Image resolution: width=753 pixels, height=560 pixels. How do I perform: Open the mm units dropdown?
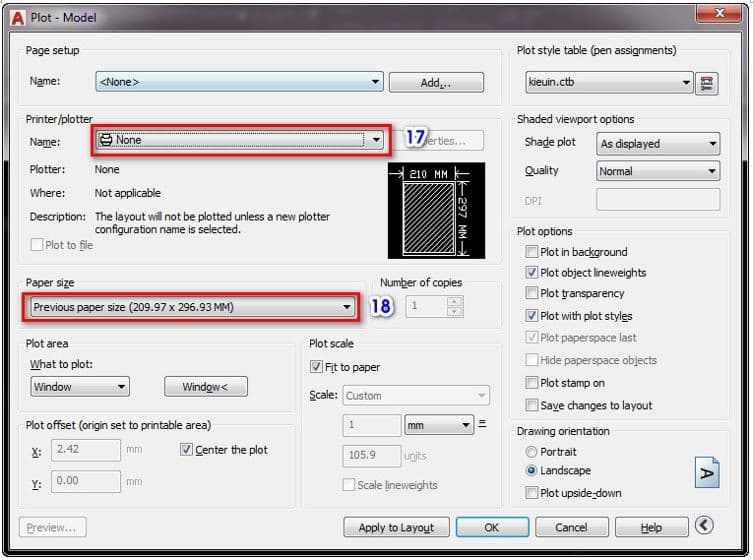click(x=439, y=425)
